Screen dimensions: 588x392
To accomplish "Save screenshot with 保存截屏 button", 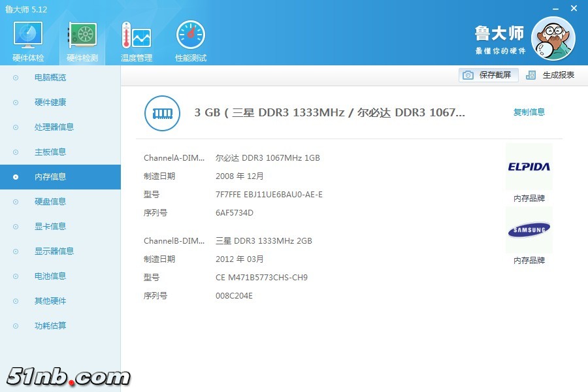I will [x=489, y=75].
